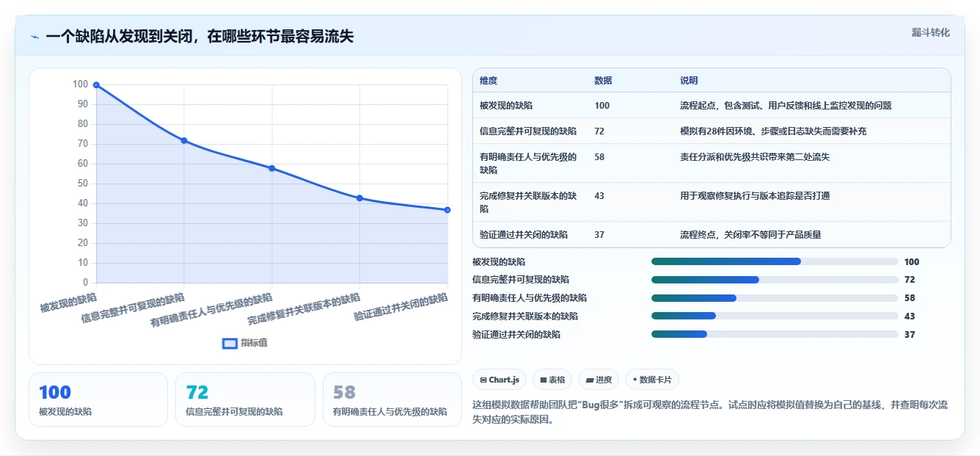Select the 进度 chip

click(599, 380)
